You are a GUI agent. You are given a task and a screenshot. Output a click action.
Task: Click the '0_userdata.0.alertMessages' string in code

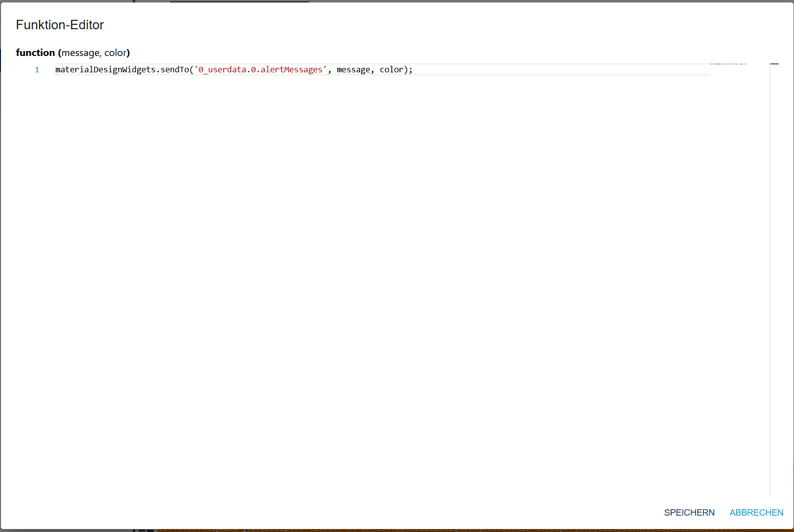pyautogui.click(x=261, y=70)
